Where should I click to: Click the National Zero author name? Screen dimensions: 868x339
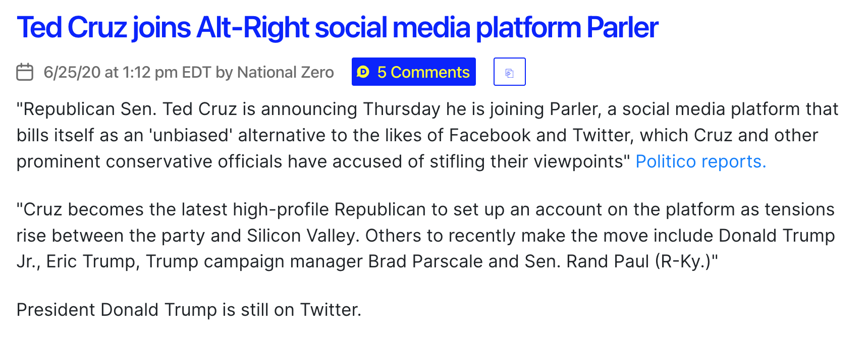pyautogui.click(x=285, y=72)
